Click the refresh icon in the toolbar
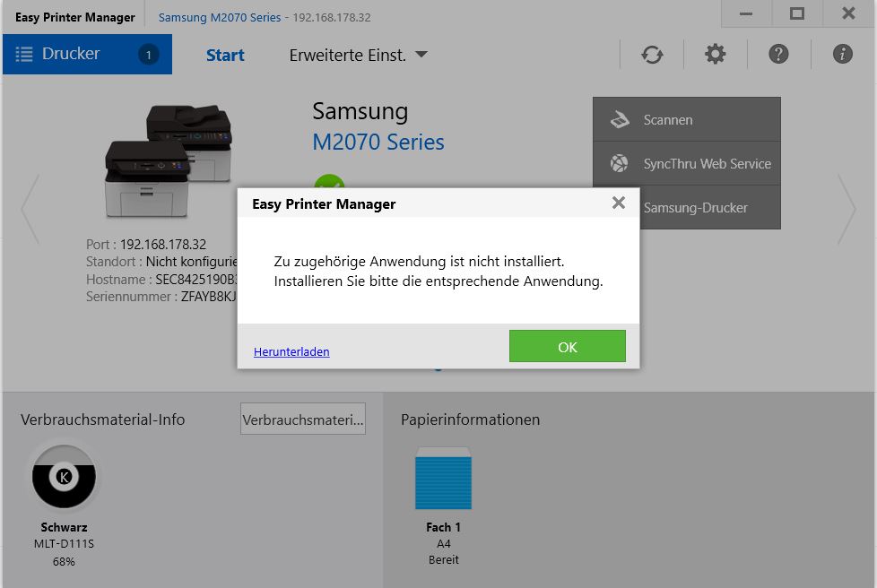877x588 pixels. (652, 54)
